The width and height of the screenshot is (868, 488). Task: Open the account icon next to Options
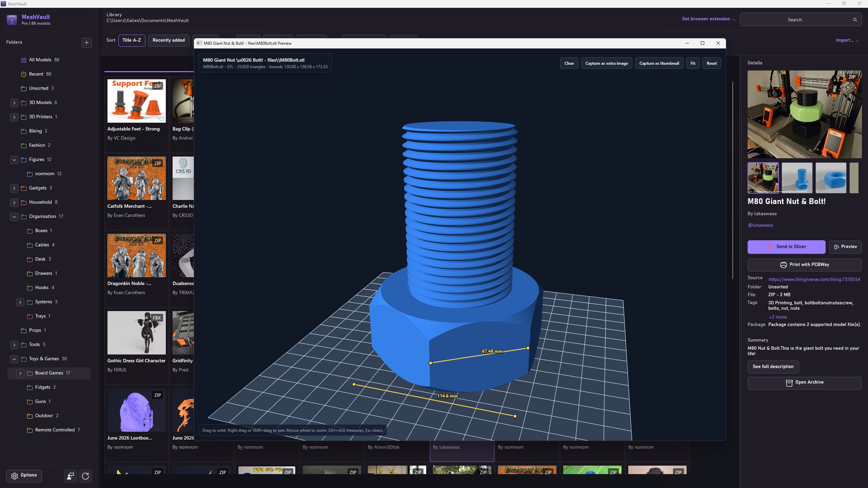71,476
